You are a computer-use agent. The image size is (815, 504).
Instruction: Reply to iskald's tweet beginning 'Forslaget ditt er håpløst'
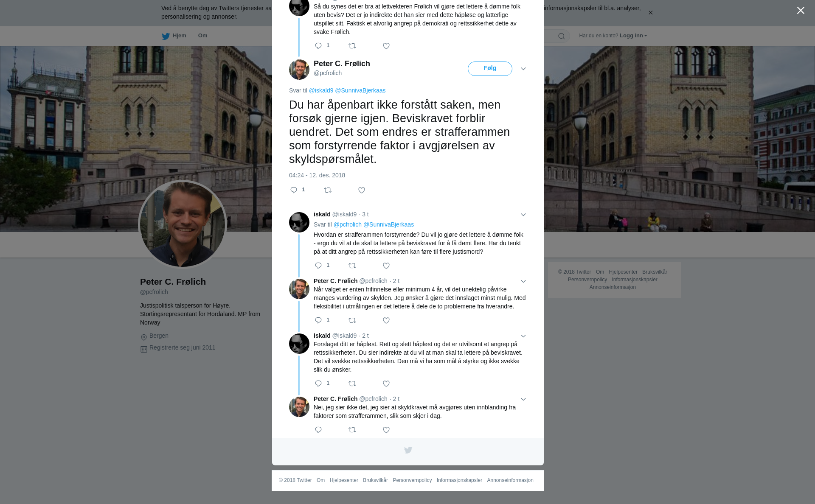tap(318, 384)
